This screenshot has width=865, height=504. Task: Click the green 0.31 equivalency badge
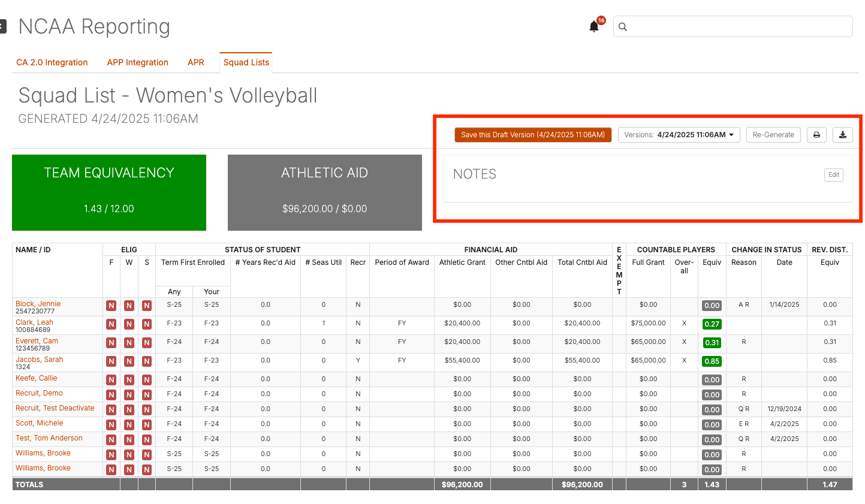point(712,343)
